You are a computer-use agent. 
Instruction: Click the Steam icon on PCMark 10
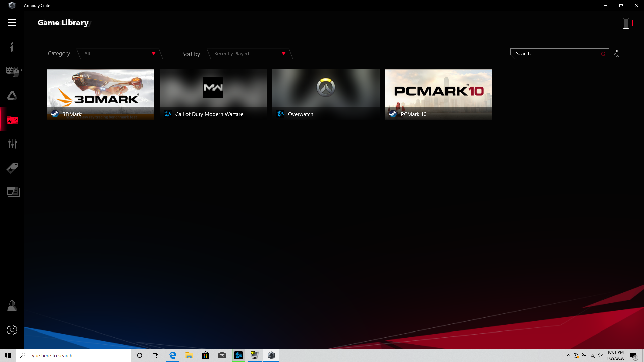(393, 114)
